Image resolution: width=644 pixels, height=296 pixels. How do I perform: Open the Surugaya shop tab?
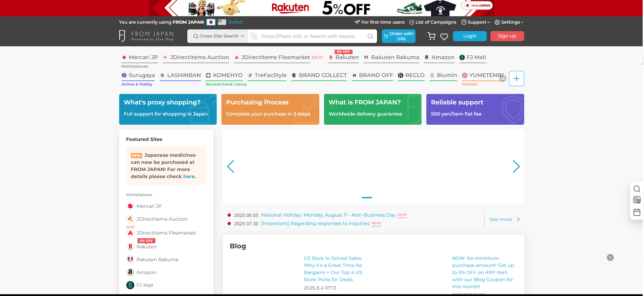click(x=138, y=75)
